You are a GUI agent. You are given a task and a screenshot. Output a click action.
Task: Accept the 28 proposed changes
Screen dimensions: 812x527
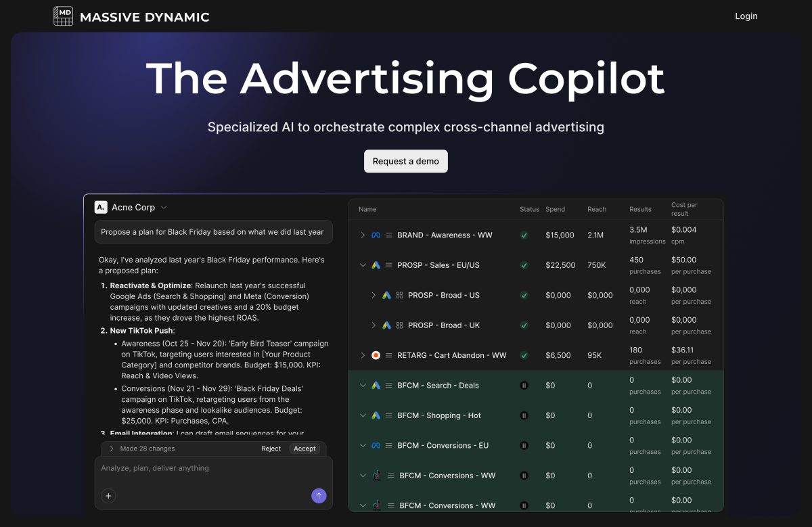304,449
